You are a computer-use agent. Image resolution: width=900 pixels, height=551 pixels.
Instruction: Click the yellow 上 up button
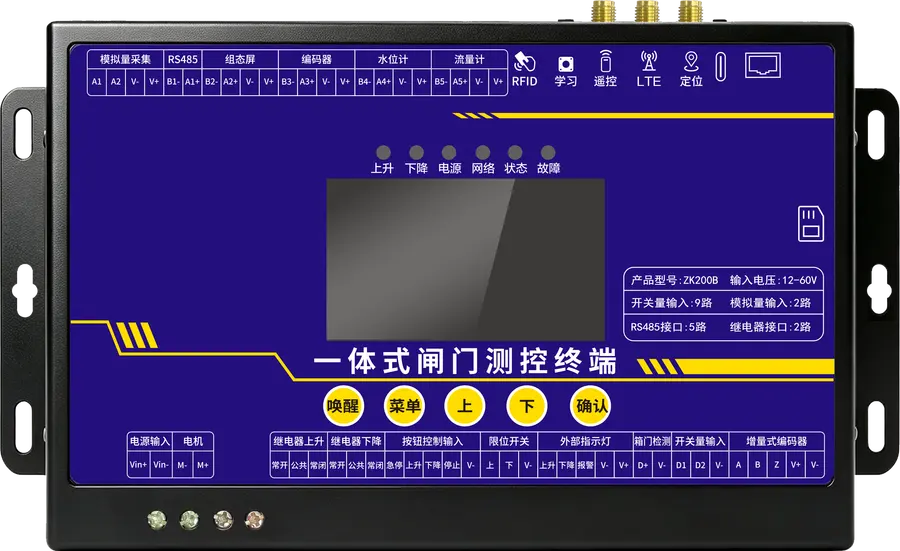pyautogui.click(x=465, y=406)
